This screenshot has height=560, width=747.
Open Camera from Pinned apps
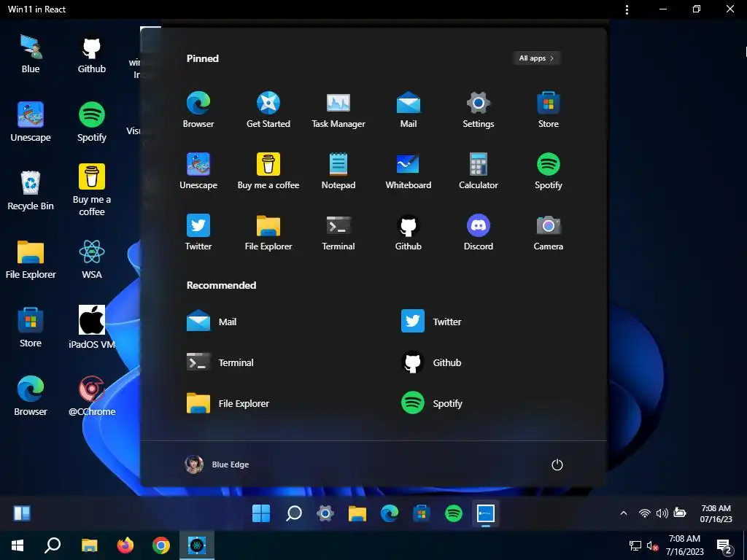(549, 233)
